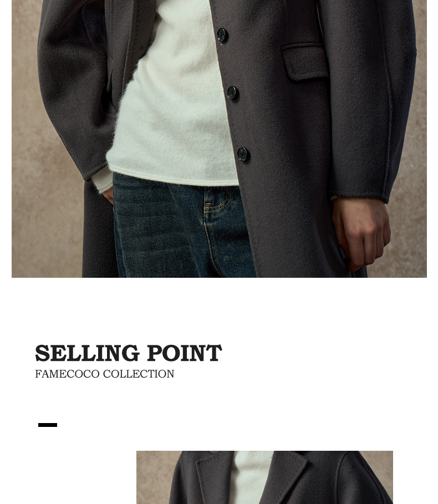The image size is (438, 504).
Task: Select the white collar in lower photo
Action: pyautogui.click(x=251, y=477)
